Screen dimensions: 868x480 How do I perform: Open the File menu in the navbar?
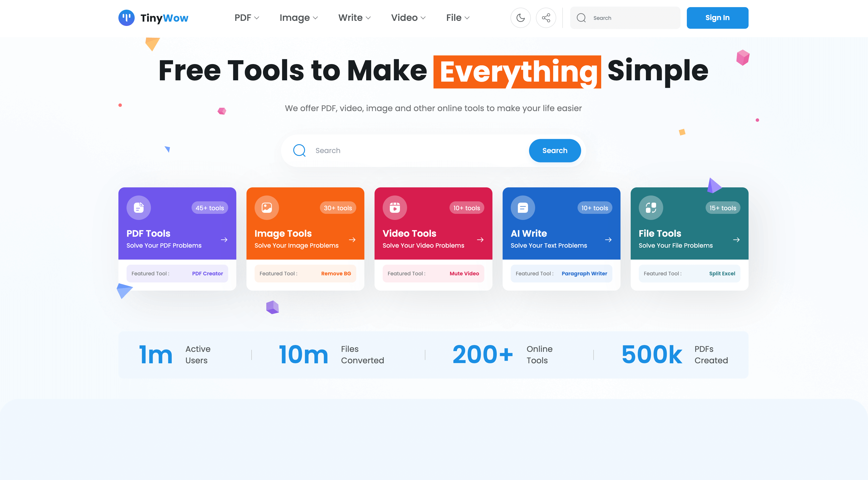(458, 18)
